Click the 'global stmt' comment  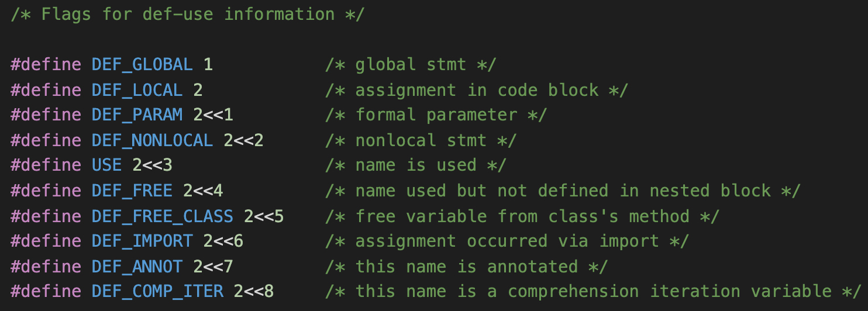point(411,64)
